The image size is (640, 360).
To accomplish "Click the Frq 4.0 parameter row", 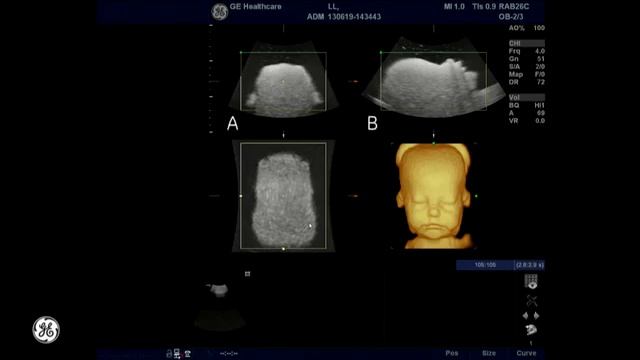I will click(x=527, y=51).
